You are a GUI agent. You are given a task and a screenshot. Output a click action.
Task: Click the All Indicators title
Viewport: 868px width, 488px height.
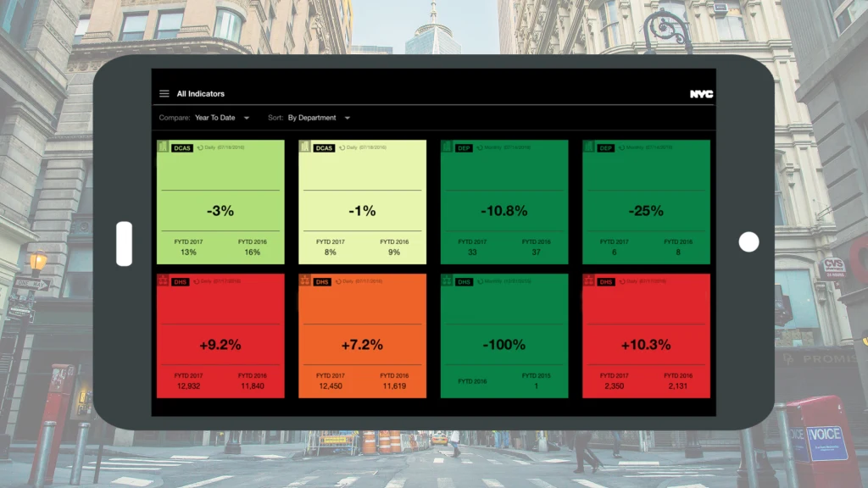pos(201,94)
